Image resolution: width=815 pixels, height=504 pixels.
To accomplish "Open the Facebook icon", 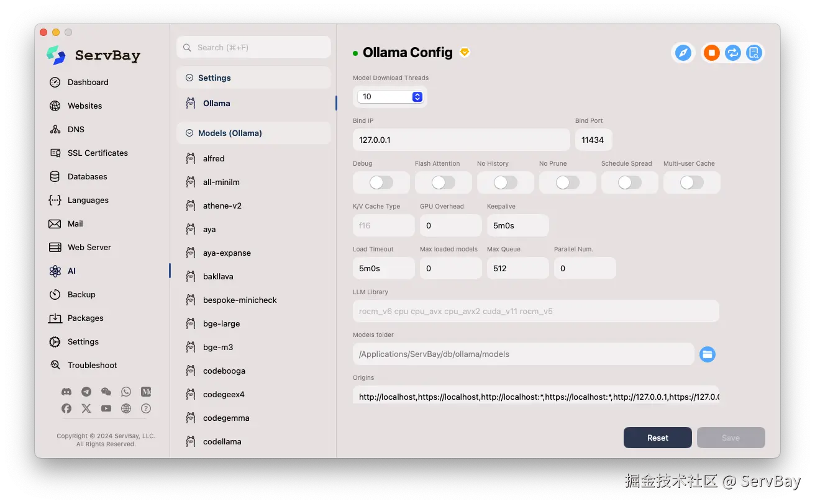I will click(66, 408).
